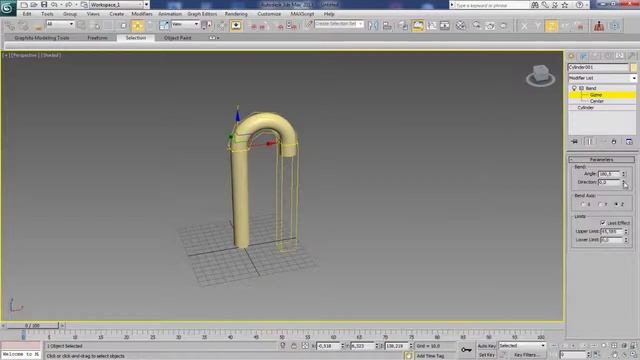
Task: Open the MAXScript menu
Action: pyautogui.click(x=302, y=14)
